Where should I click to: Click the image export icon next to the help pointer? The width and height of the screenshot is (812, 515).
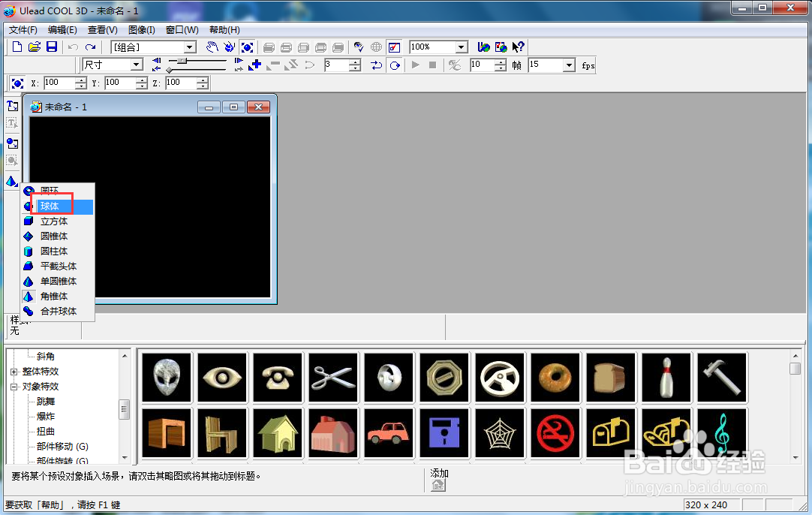(501, 47)
